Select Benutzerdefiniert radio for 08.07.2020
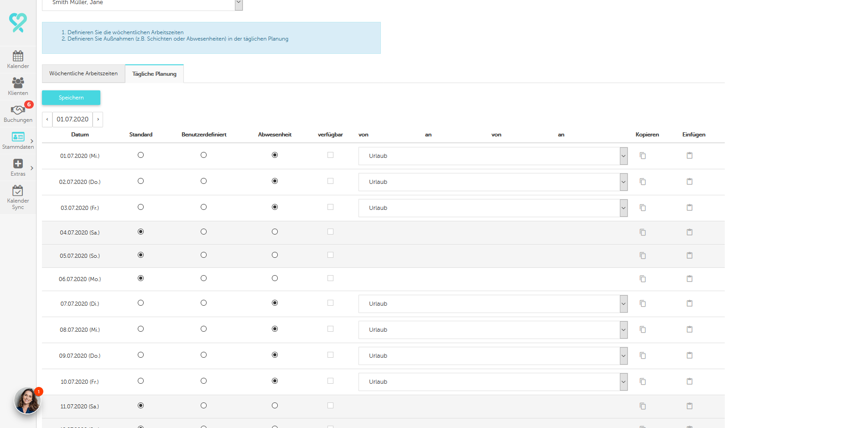 [x=203, y=329]
